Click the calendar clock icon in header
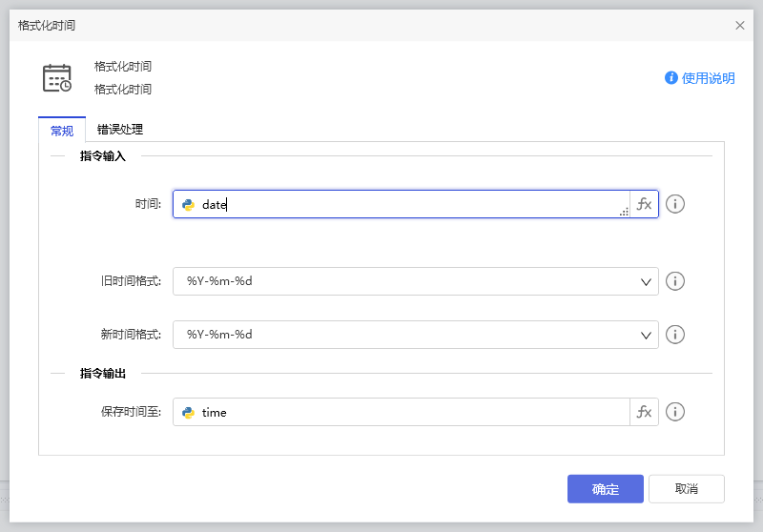This screenshot has height=532, width=763. [57, 78]
